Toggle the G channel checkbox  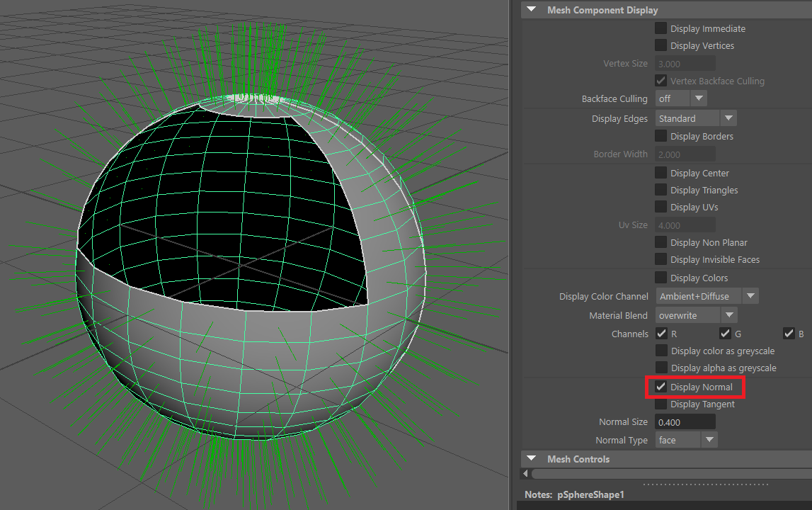725,334
